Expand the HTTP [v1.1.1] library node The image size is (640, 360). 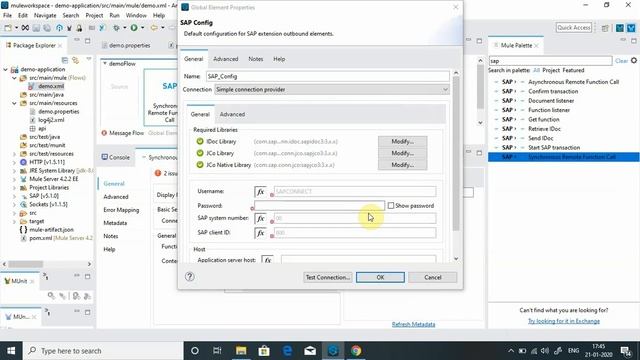point(14,162)
